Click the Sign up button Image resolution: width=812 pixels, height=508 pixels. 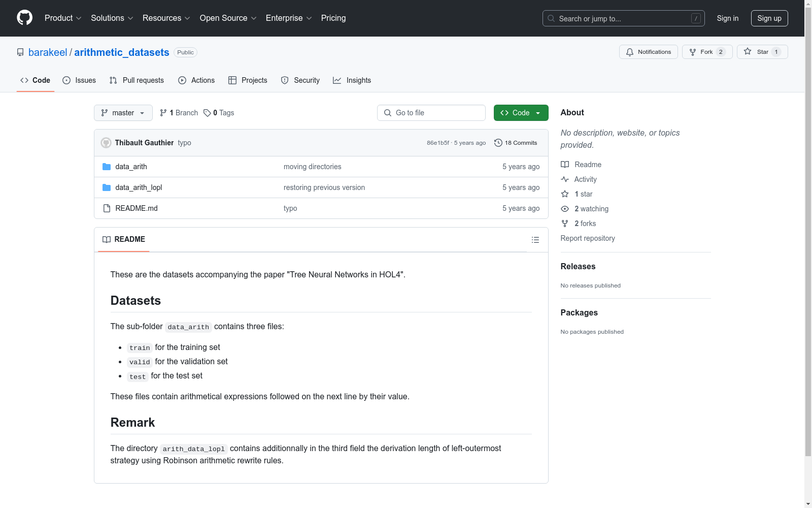click(x=769, y=18)
